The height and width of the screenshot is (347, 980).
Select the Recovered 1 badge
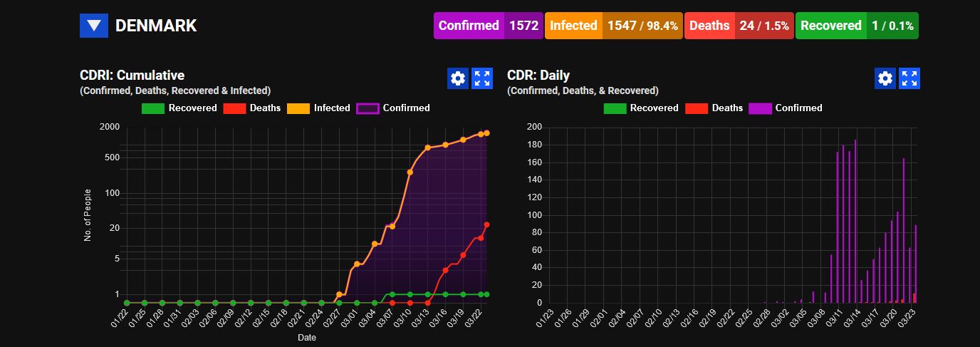857,26
